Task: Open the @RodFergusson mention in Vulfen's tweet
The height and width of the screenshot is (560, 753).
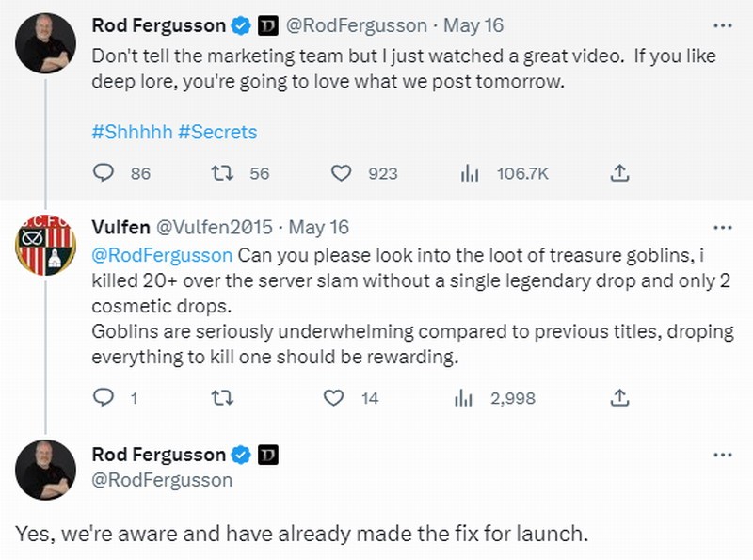Action: 162,256
